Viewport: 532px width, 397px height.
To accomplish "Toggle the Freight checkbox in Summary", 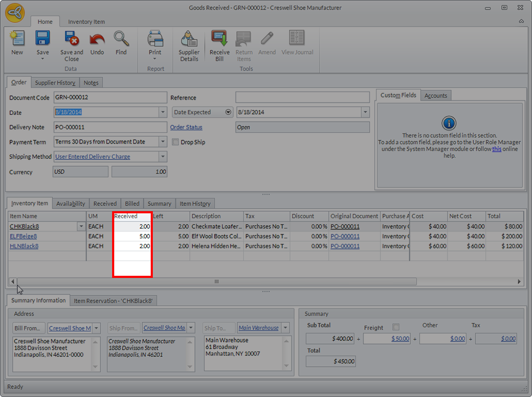I will [396, 328].
